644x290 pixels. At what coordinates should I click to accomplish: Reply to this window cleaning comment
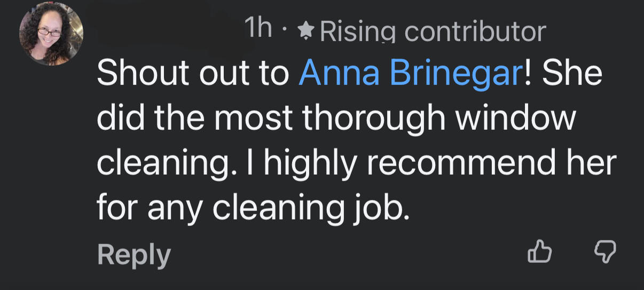click(133, 255)
